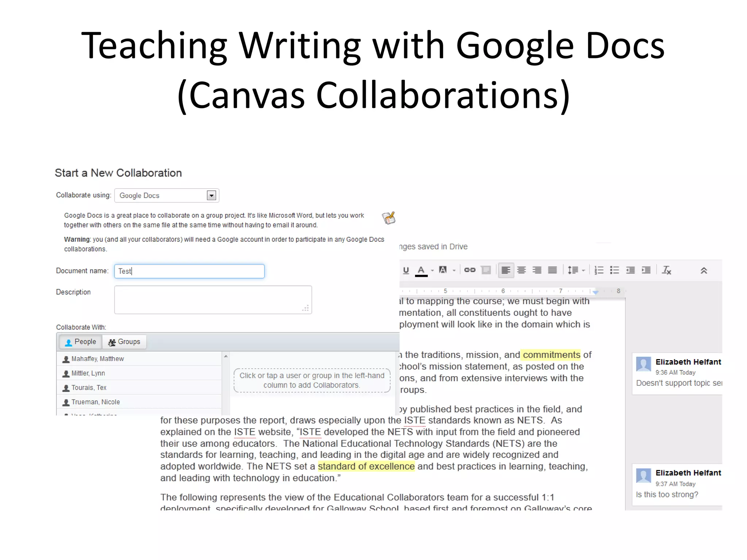Collapse the toolbar with double chevron
The width and height of the screenshot is (747, 560).
click(704, 271)
